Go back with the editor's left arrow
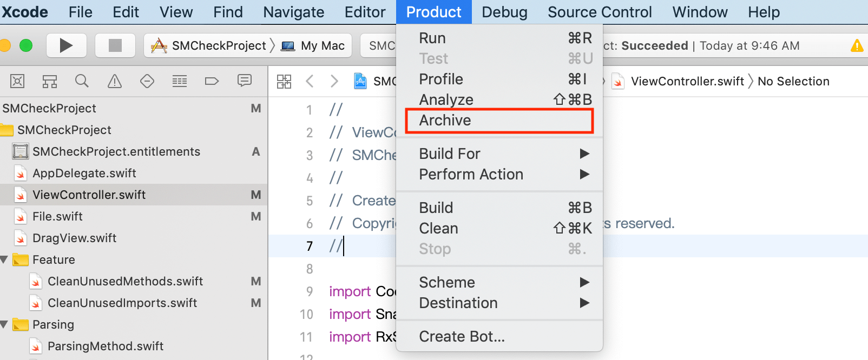The height and width of the screenshot is (360, 868). (310, 82)
